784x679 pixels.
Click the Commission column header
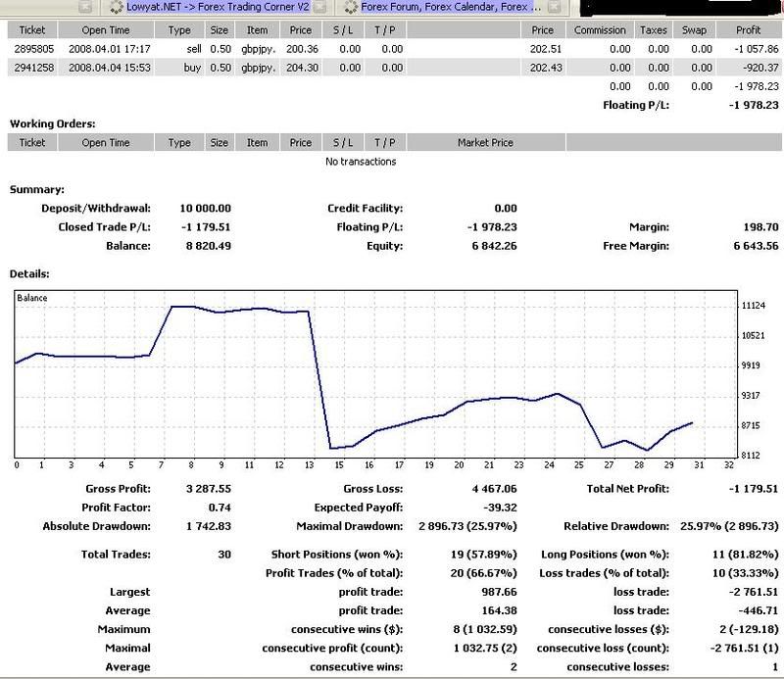(x=600, y=30)
